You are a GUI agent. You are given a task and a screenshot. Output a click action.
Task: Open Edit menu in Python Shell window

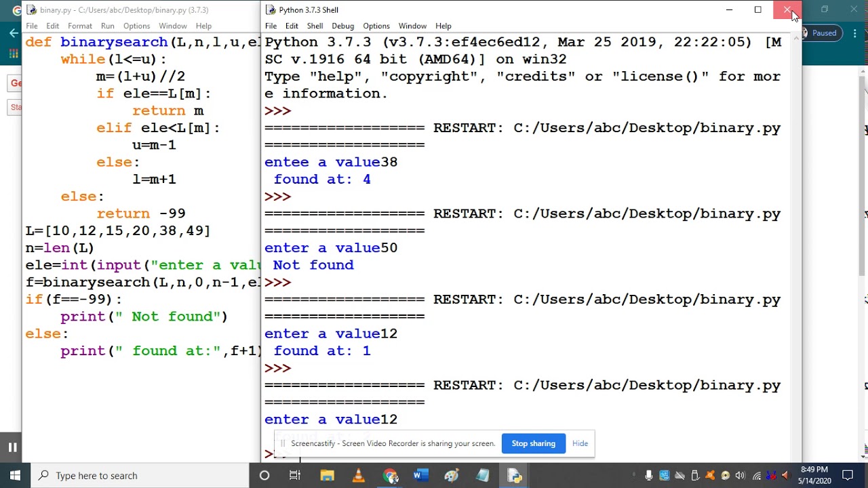[292, 26]
